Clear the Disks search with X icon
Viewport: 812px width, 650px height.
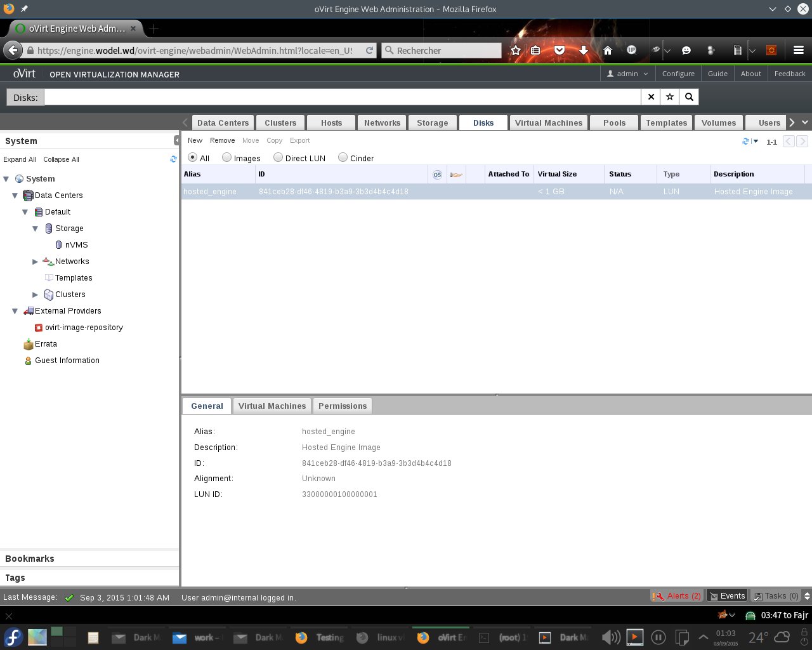pos(651,97)
